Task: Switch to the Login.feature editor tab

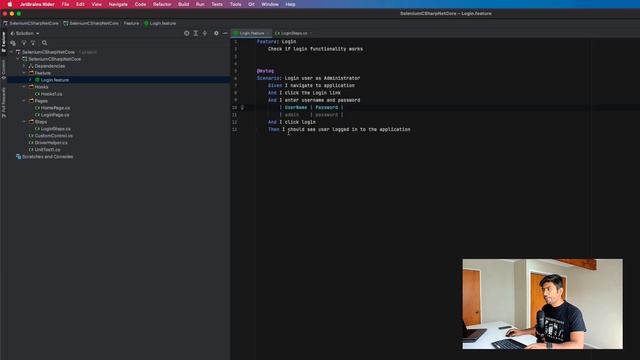Action: 251,33
